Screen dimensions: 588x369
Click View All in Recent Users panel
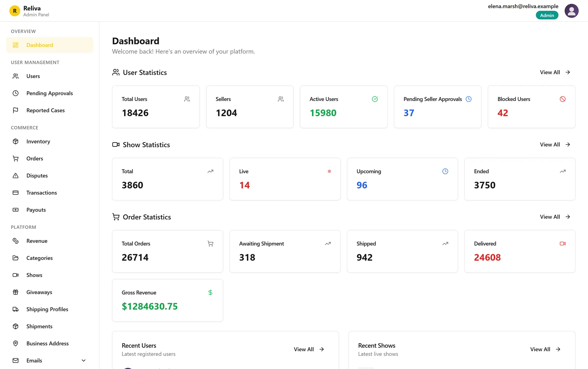(309, 349)
